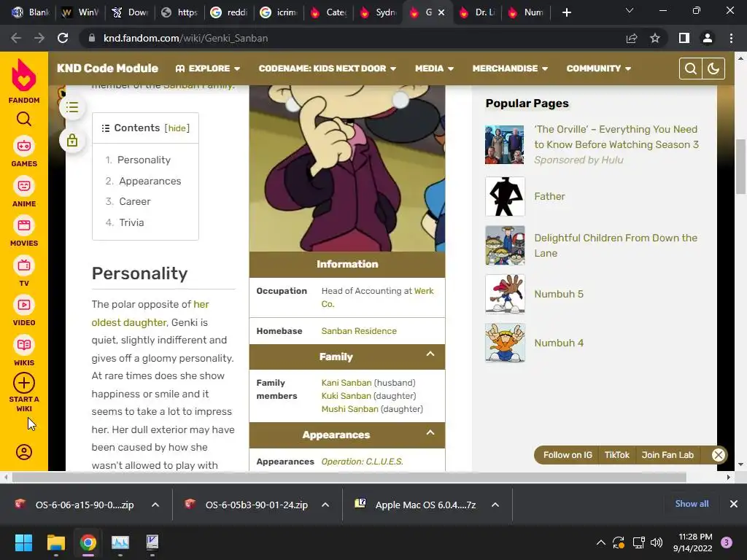Switch to the Sydn browser tab
This screenshot has height=560, width=747.
[x=379, y=12]
